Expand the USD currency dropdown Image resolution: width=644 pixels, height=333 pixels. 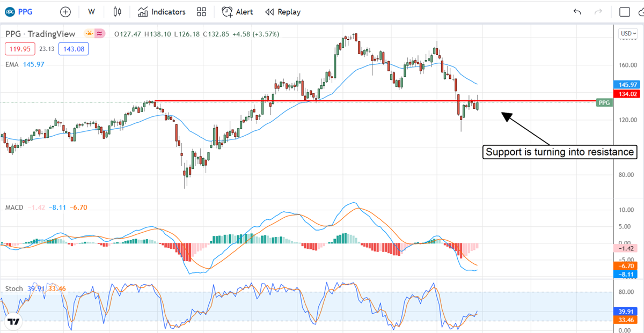pos(628,33)
